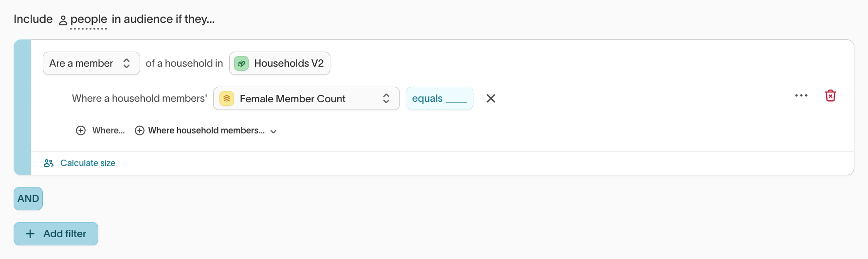Click the "equals" value field
This screenshot has height=259, width=868.
[439, 98]
